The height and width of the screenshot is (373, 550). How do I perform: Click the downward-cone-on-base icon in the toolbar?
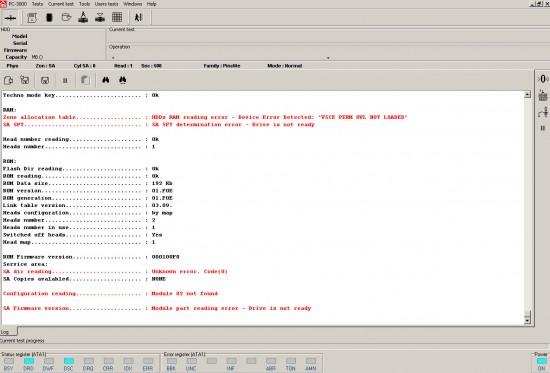[x=100, y=17]
